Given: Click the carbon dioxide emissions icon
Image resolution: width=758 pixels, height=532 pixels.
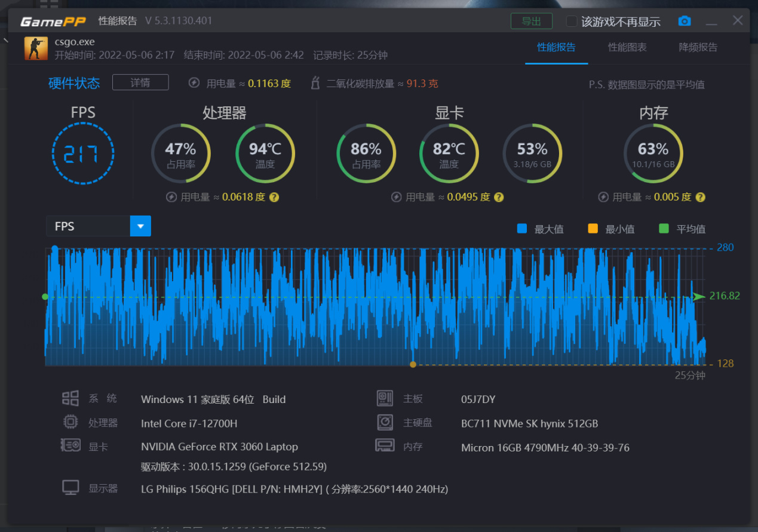Looking at the screenshot, I should (x=315, y=83).
